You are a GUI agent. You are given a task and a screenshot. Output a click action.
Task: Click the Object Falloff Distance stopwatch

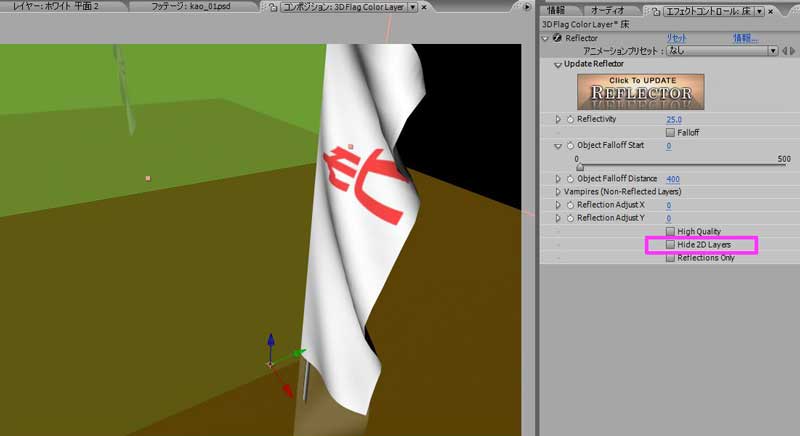tap(570, 179)
